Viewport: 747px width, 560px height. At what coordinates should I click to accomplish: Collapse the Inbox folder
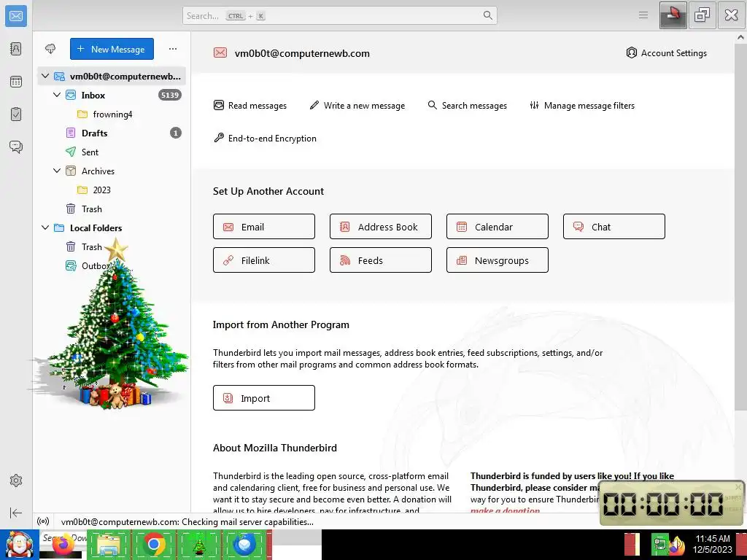57,95
